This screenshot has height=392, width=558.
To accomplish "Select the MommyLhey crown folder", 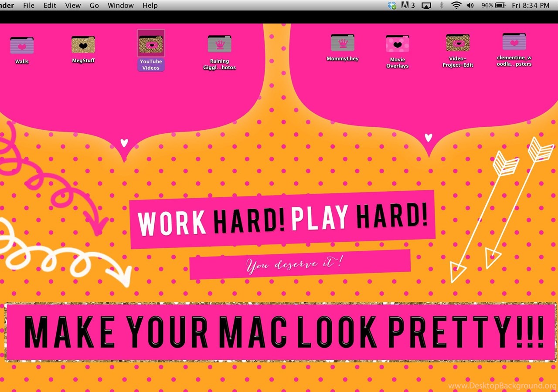I will click(x=343, y=43).
